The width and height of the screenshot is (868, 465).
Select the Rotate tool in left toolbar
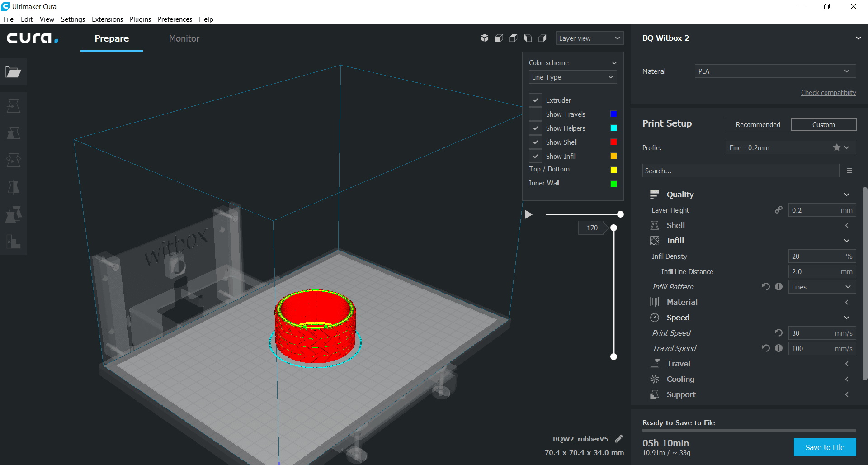coord(14,160)
